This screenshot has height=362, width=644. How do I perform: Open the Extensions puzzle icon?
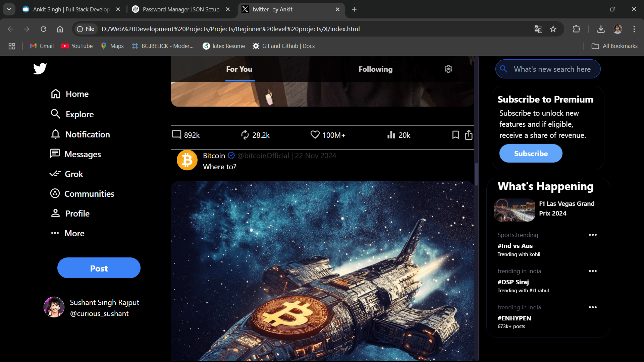click(x=576, y=29)
